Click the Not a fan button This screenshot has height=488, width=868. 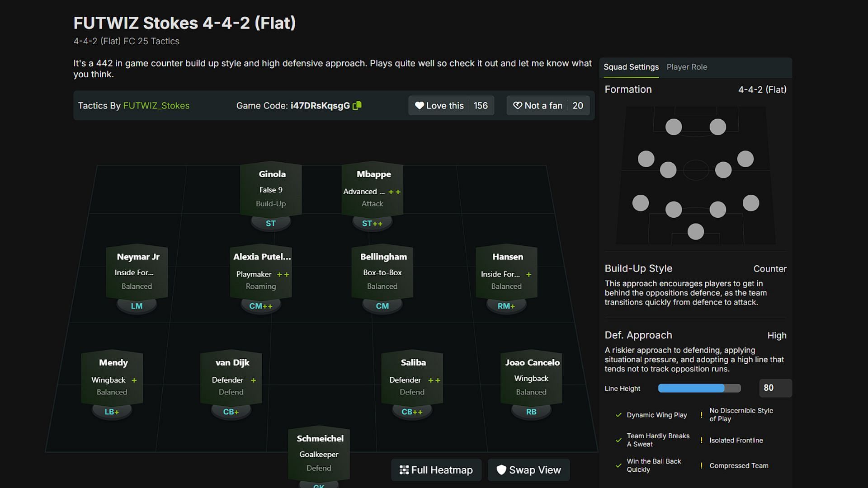pyautogui.click(x=548, y=105)
